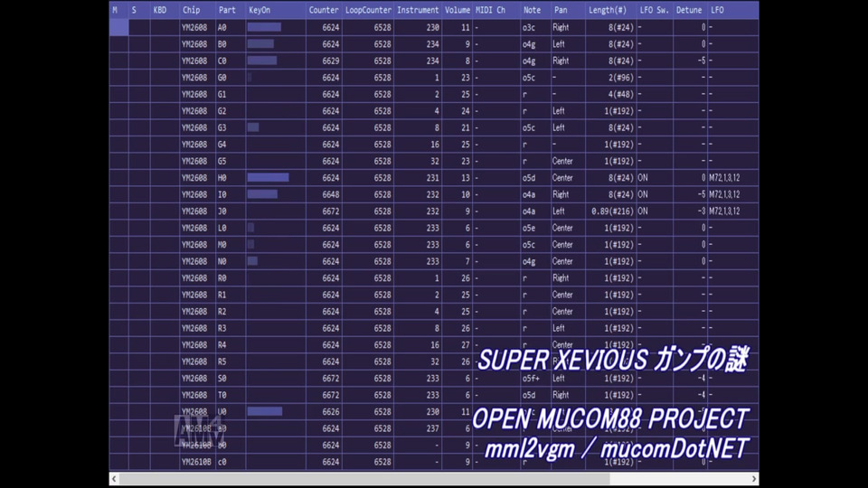Screen dimensions: 868x488
Task: Click LFO value M72,1,3,12 in I0 row
Action: 724,194
